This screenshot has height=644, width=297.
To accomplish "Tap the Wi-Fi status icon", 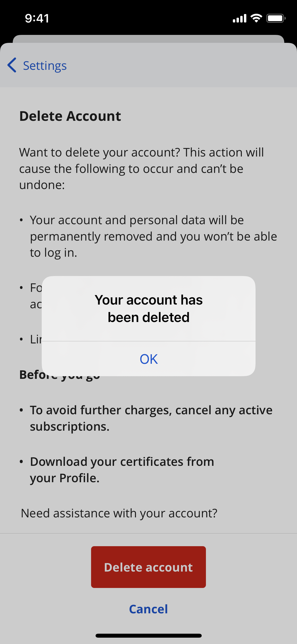I will (x=256, y=18).
